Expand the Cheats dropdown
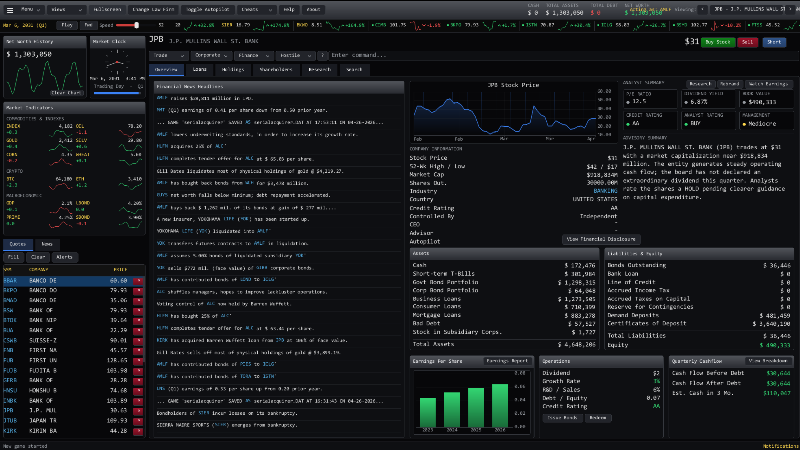This screenshot has height=450, width=800. pos(256,10)
